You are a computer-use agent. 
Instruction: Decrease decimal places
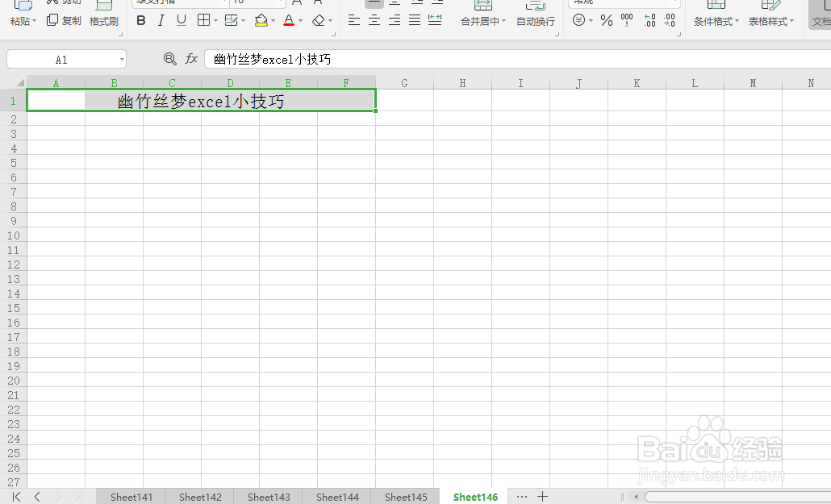670,21
